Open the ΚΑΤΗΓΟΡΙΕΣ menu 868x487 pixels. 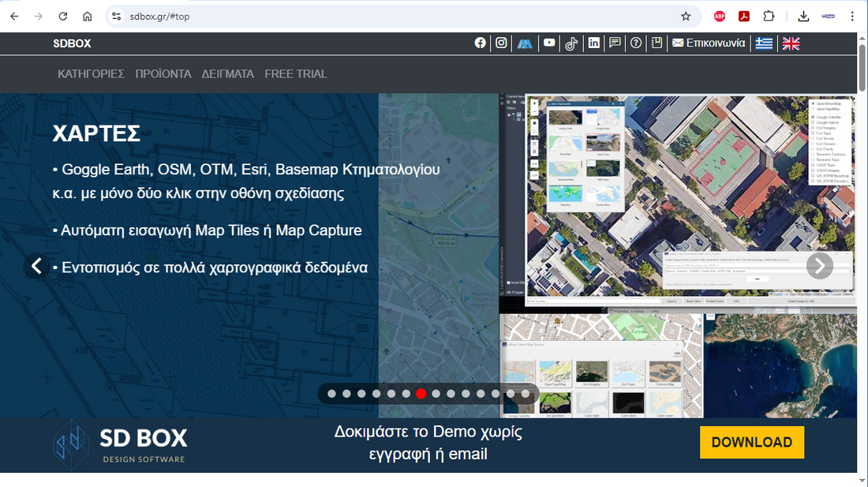pyautogui.click(x=91, y=73)
